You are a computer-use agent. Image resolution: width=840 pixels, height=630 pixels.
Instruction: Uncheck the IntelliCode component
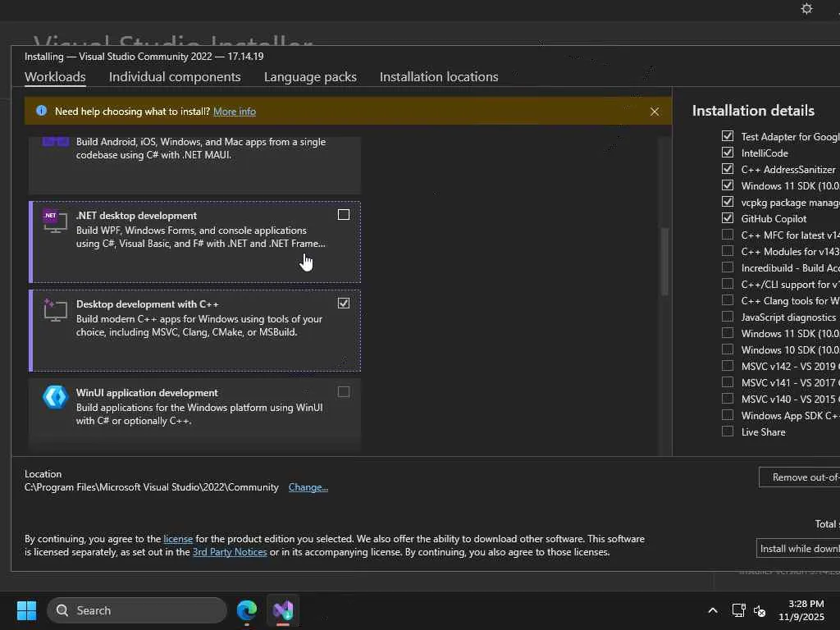tap(727, 153)
